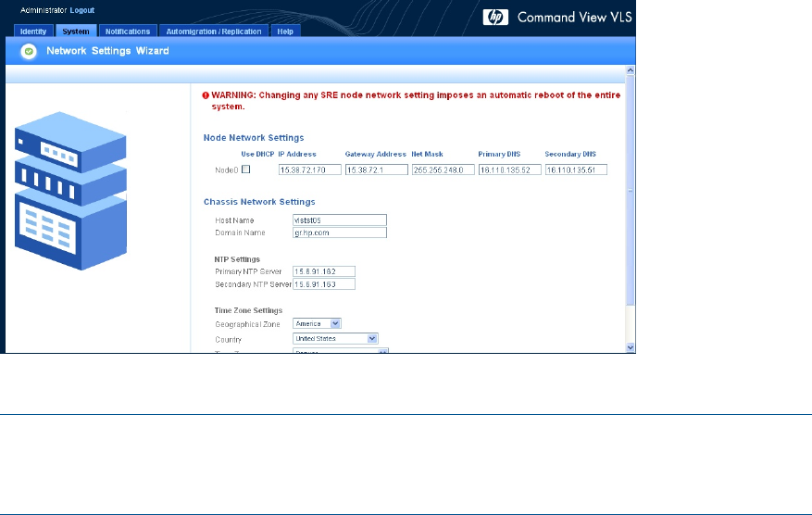Click the green checkmark wizard icon
The height and width of the screenshot is (515, 812).
click(x=29, y=51)
